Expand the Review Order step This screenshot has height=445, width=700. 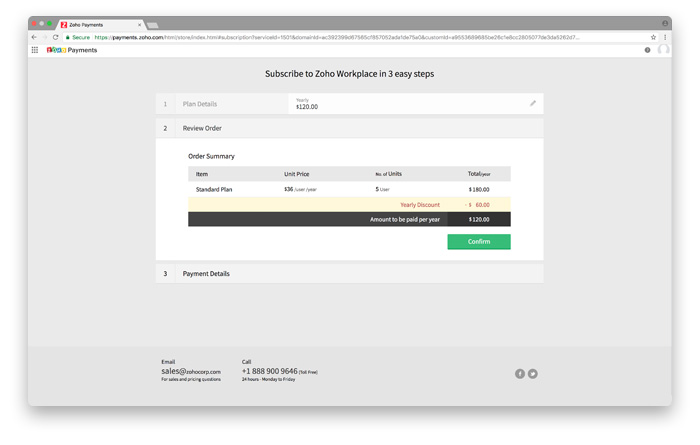click(x=350, y=128)
